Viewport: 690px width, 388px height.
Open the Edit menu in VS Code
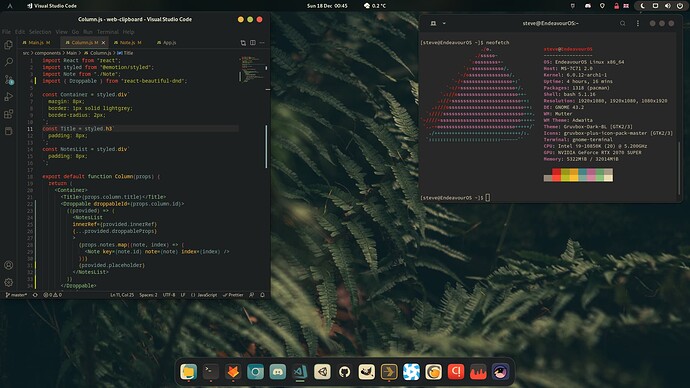coord(20,32)
